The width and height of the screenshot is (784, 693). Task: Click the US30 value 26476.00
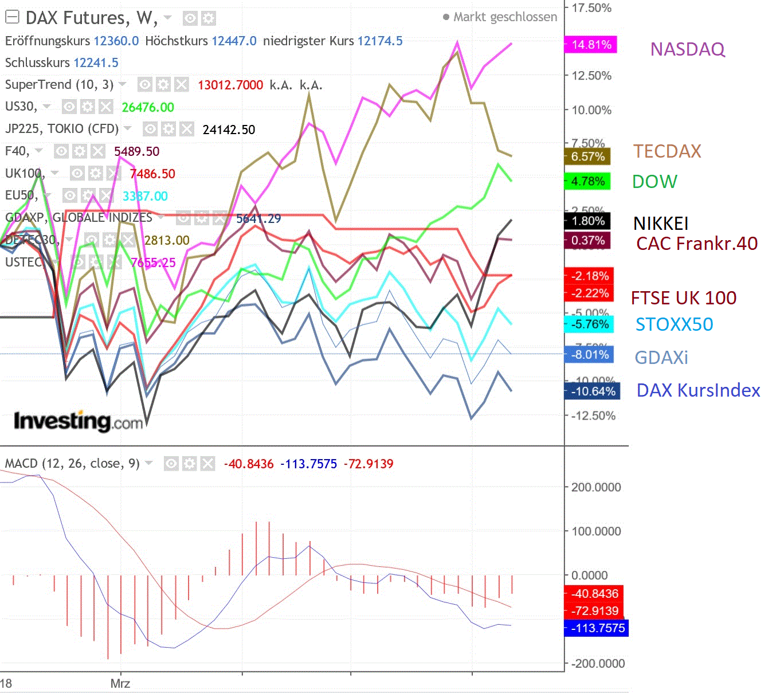point(148,108)
